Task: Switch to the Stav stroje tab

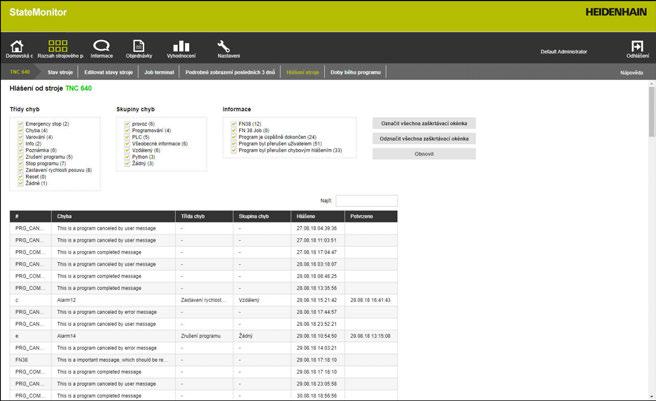Action: 60,72
